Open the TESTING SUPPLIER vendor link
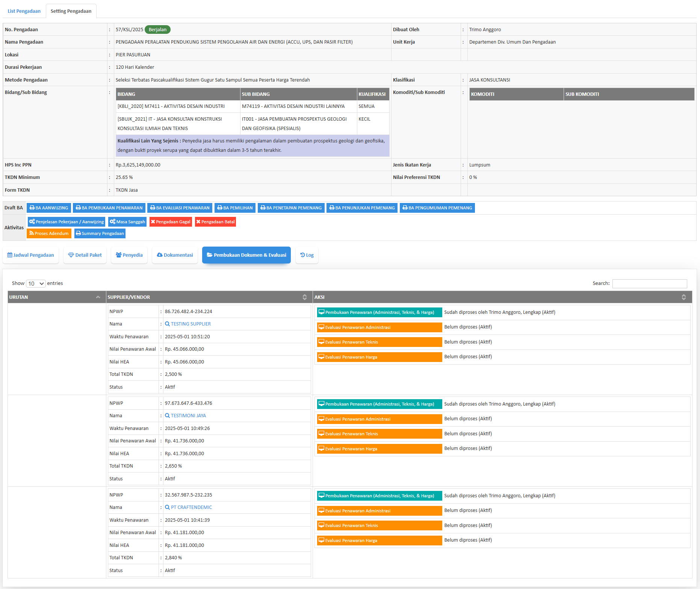The width and height of the screenshot is (700, 589). pyautogui.click(x=190, y=324)
